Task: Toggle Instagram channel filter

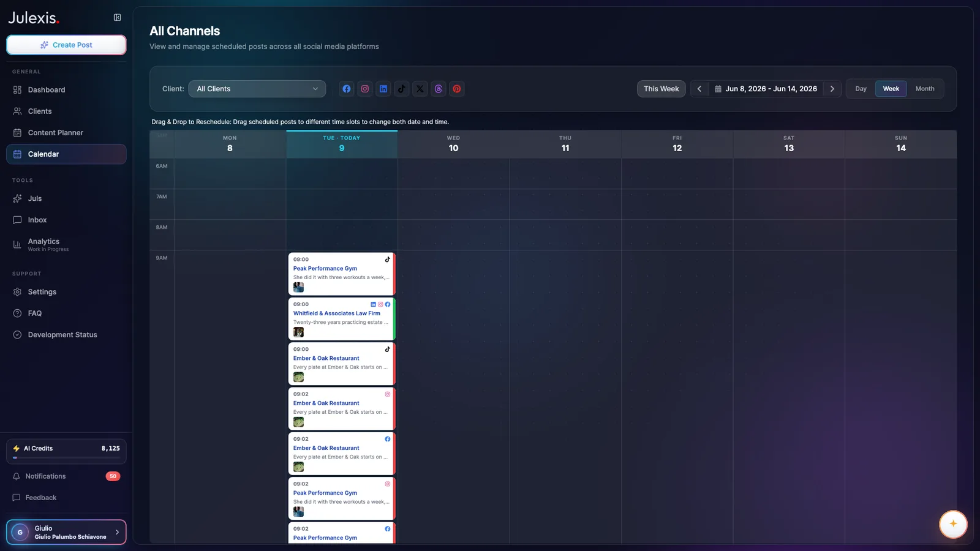Action: tap(365, 89)
